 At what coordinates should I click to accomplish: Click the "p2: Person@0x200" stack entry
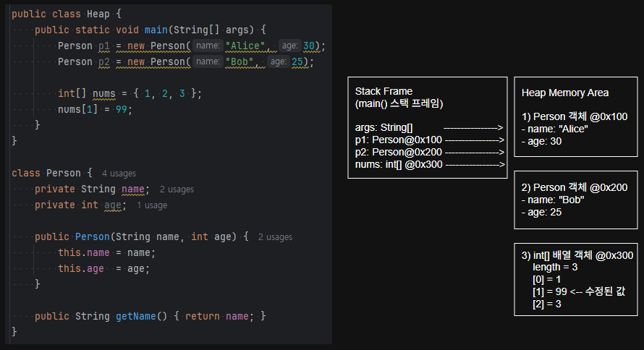point(399,153)
